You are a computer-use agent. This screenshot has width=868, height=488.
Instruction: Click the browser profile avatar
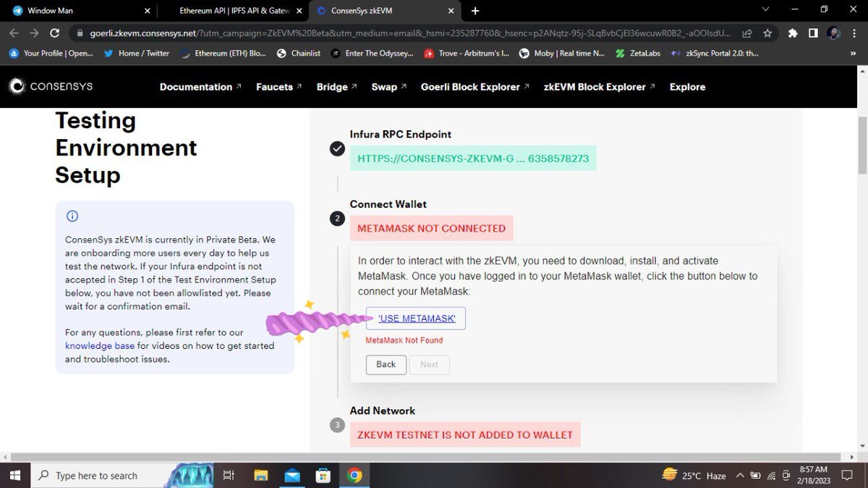[833, 33]
